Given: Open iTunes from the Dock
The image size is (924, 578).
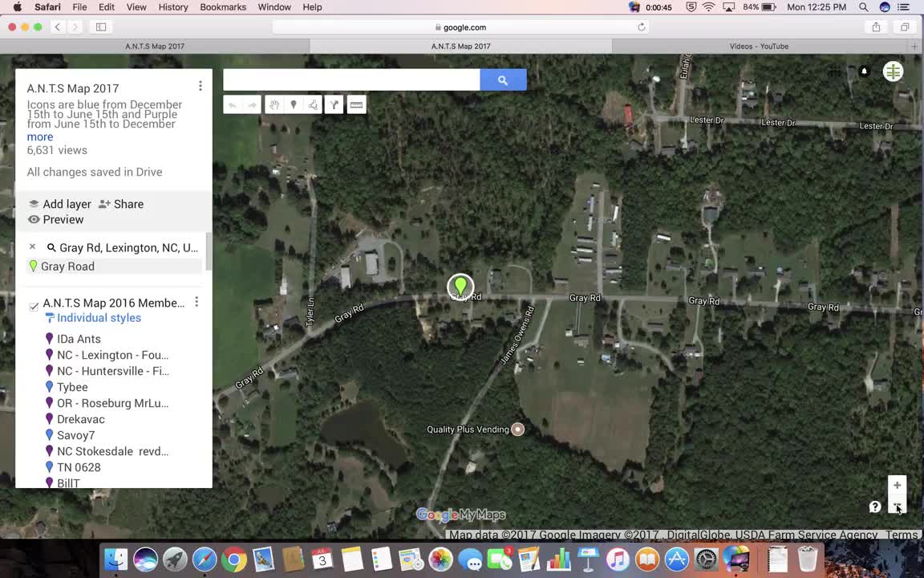Looking at the screenshot, I should pyautogui.click(x=618, y=559).
